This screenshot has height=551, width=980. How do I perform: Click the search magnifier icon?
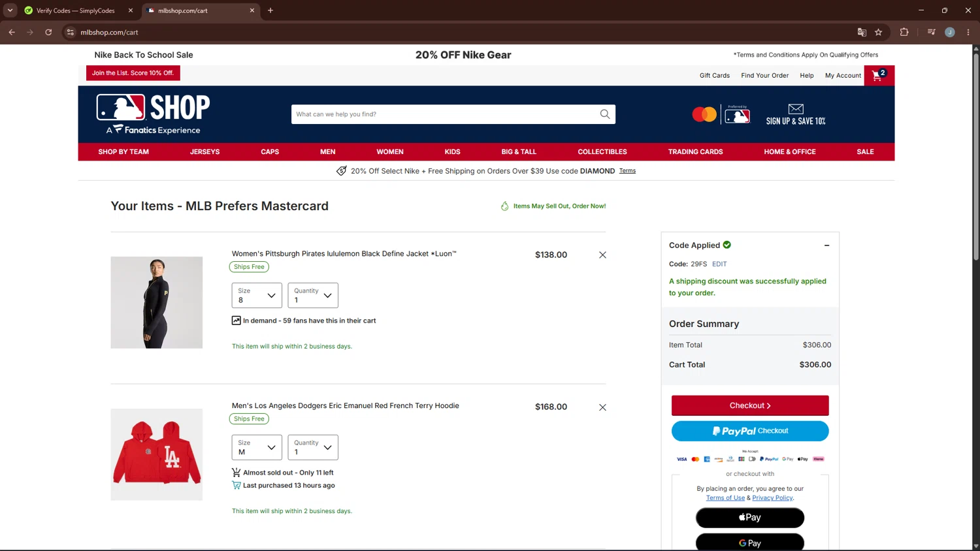tap(605, 114)
